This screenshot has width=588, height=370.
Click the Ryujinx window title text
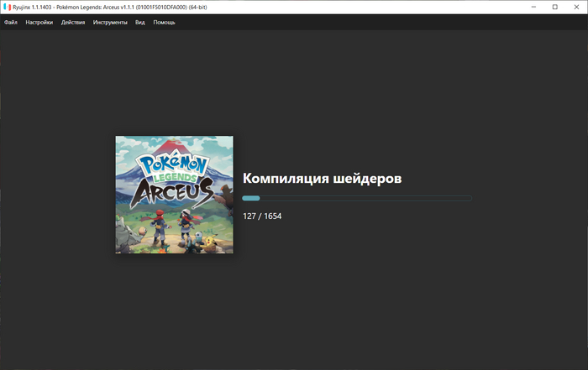pos(110,7)
